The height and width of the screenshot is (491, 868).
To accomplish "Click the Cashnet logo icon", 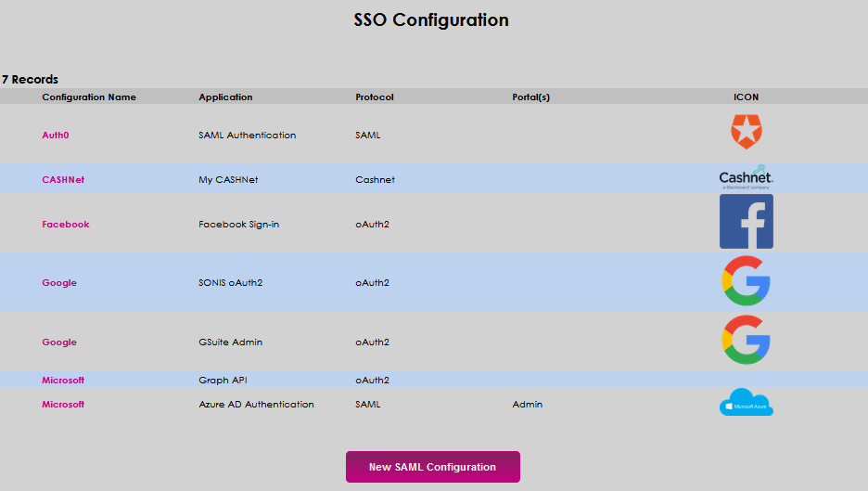I will (x=746, y=177).
